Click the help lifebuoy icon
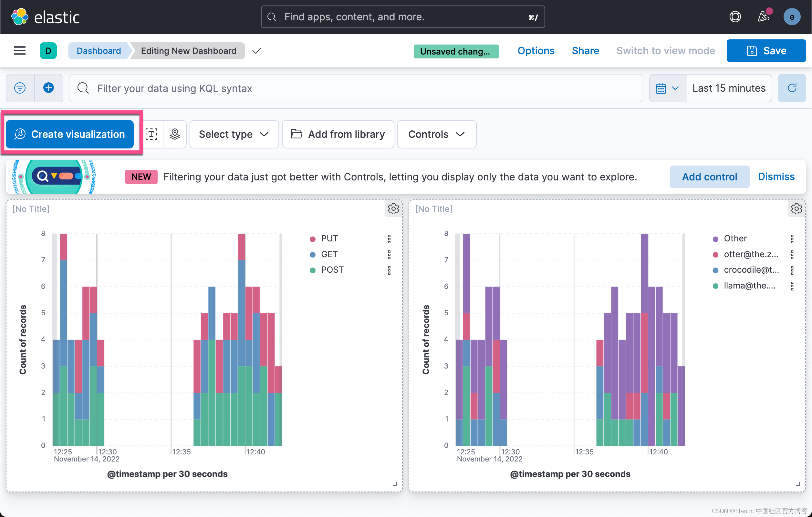Screen dimensions: 812x517 click(735, 17)
